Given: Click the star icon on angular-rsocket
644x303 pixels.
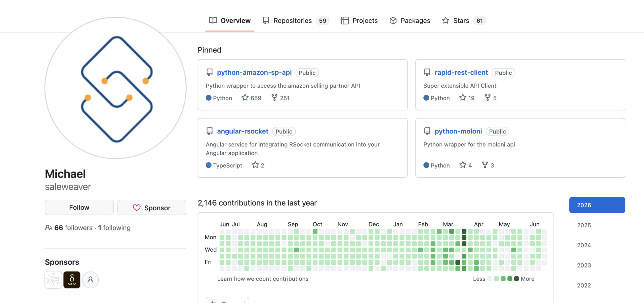Looking at the screenshot, I should pyautogui.click(x=255, y=165).
